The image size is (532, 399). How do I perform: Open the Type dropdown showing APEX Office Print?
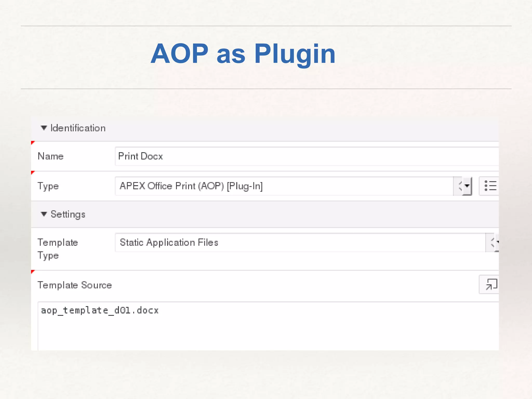293,186
